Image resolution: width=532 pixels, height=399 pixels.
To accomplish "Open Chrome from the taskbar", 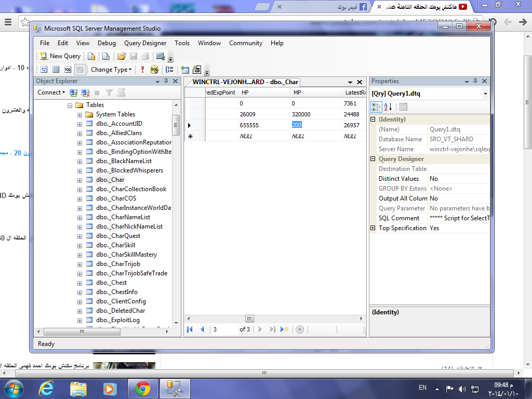I will click(142, 389).
